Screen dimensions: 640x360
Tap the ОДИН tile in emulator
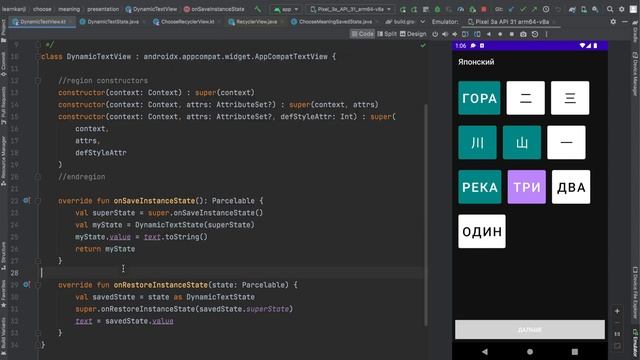482,231
